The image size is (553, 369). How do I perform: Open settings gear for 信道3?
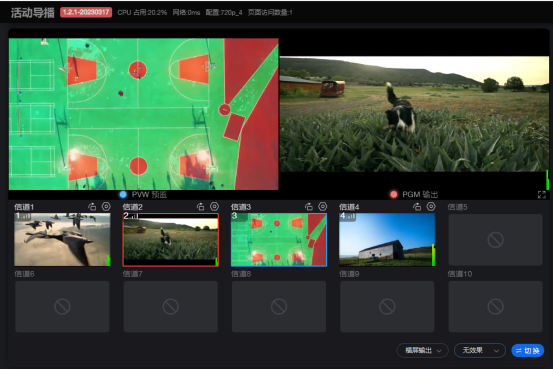click(x=323, y=206)
